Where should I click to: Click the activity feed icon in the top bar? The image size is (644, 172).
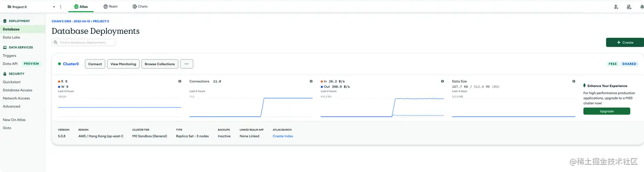pyautogui.click(x=629, y=7)
